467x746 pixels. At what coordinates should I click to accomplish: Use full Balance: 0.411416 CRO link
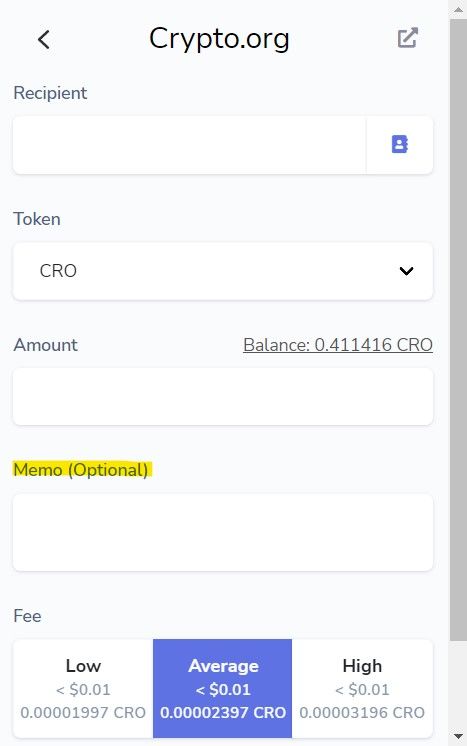click(338, 344)
